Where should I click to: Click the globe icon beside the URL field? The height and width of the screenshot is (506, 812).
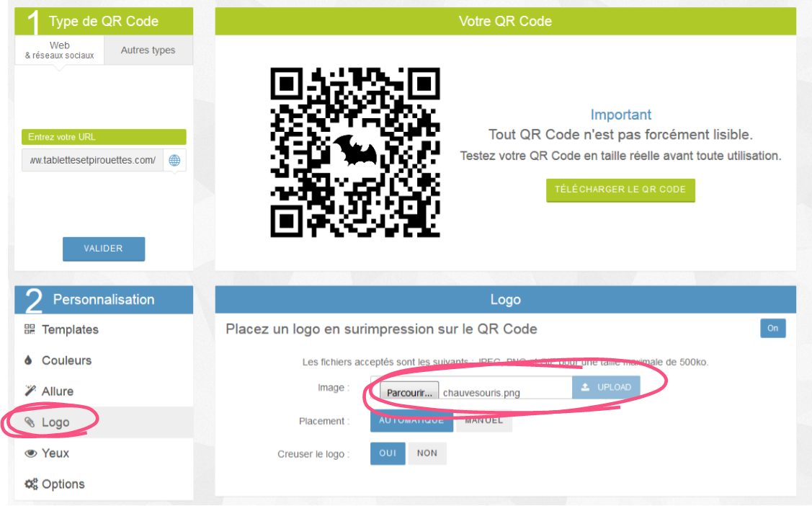[x=174, y=160]
